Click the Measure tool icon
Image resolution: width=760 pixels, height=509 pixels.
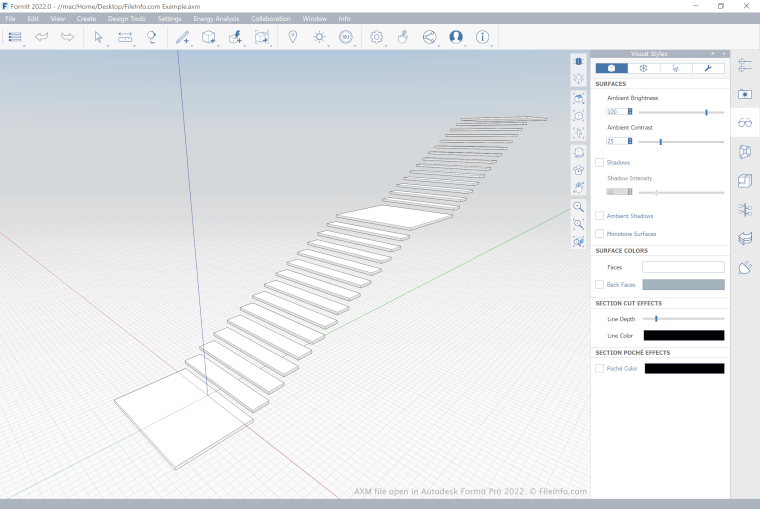[125, 37]
